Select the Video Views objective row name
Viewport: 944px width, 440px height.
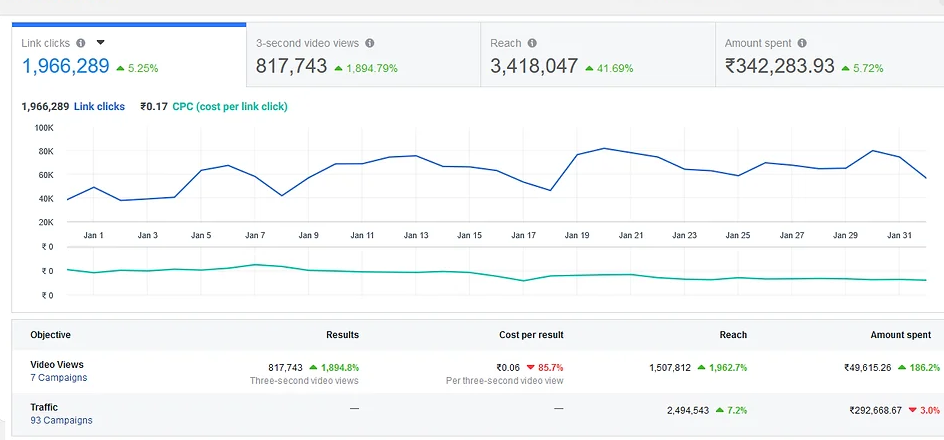(57, 365)
